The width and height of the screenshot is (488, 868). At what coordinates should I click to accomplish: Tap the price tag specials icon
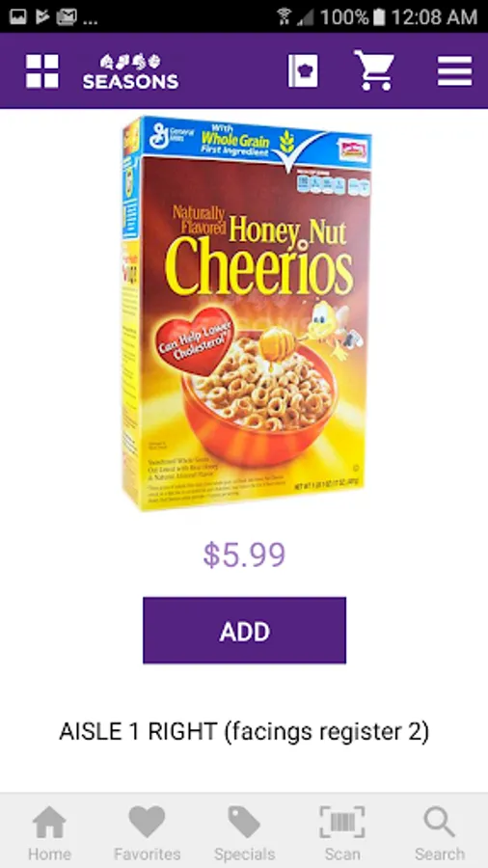244,823
